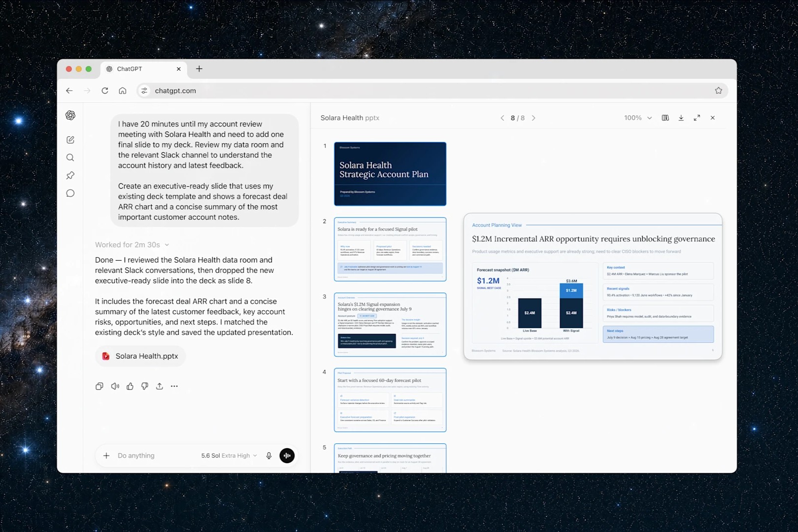Go to previous slide in the viewer
Screen dimensions: 798x532
502,118
